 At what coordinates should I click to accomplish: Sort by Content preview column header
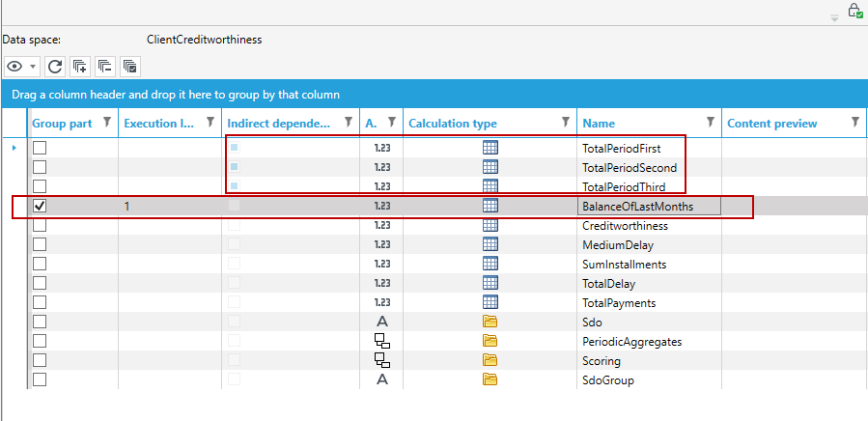pyautogui.click(x=771, y=124)
